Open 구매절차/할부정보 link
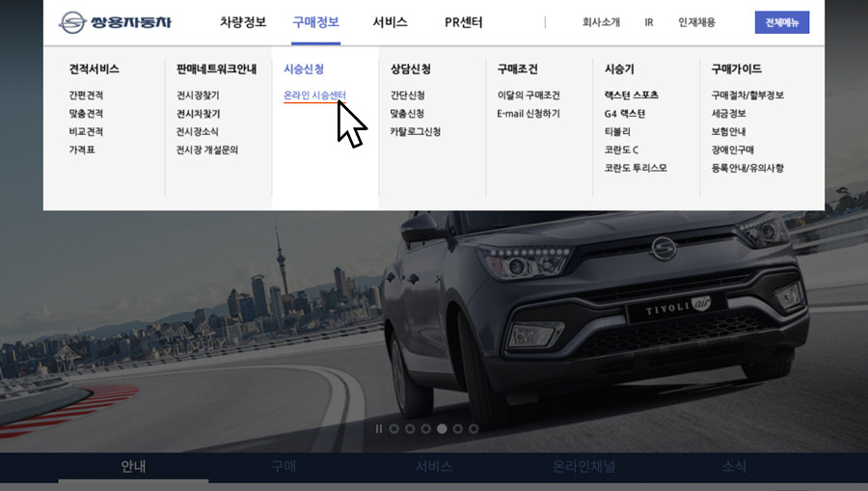The height and width of the screenshot is (491, 868). [x=747, y=95]
